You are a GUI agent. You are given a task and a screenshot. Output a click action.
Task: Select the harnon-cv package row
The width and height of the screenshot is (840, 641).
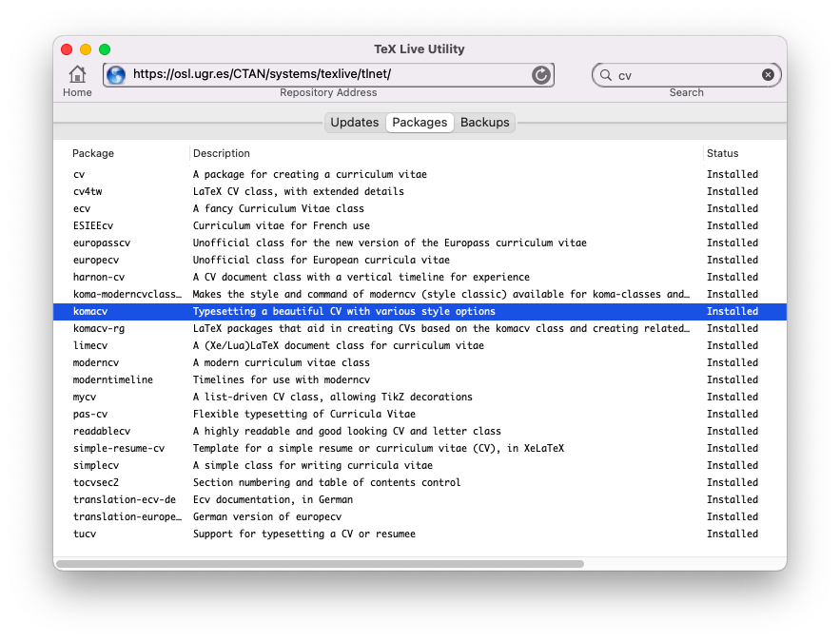(x=420, y=278)
